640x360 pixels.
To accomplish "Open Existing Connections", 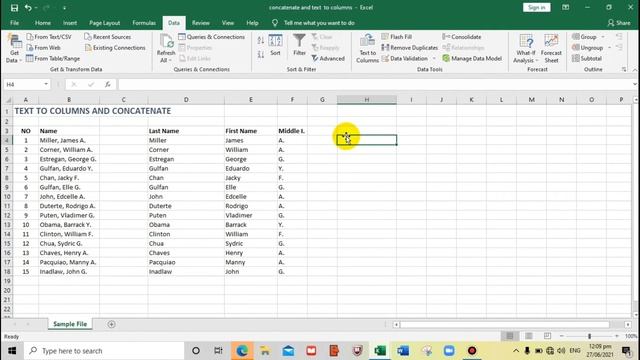I will point(115,48).
